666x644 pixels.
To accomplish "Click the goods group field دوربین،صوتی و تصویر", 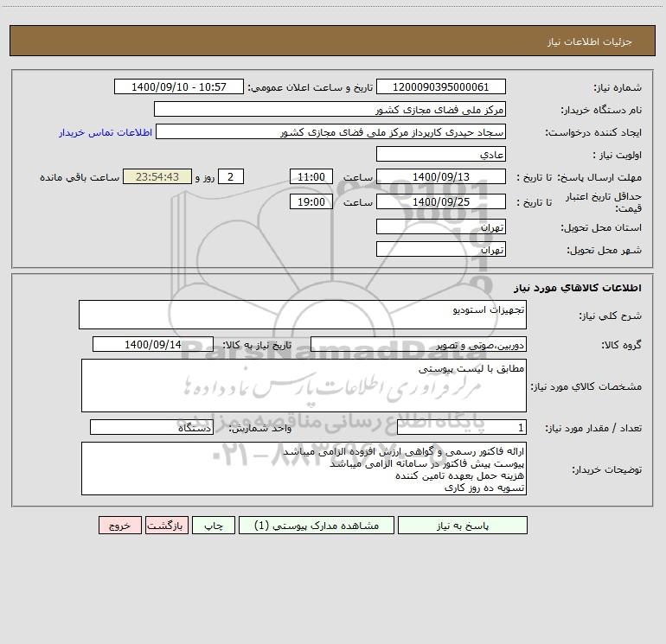I will coord(419,344).
